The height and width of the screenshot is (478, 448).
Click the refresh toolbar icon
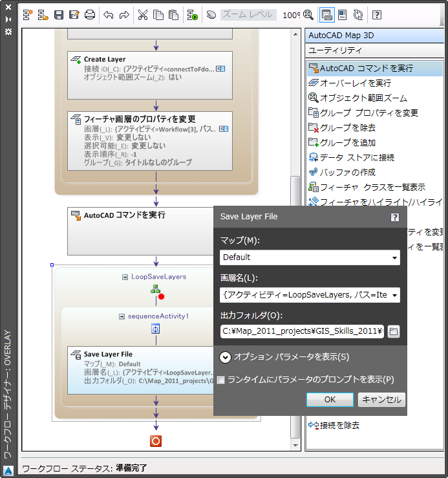[358, 15]
